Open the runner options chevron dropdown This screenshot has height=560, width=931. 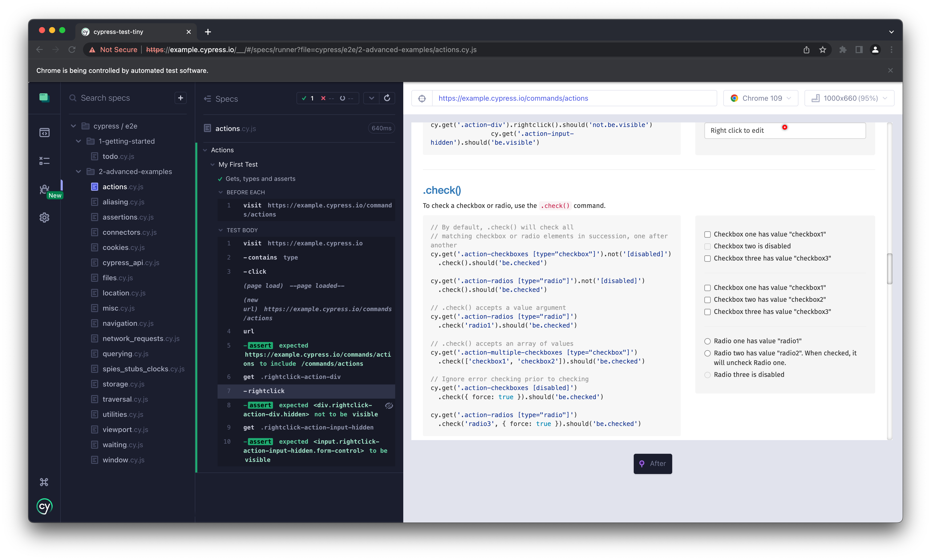371,98
